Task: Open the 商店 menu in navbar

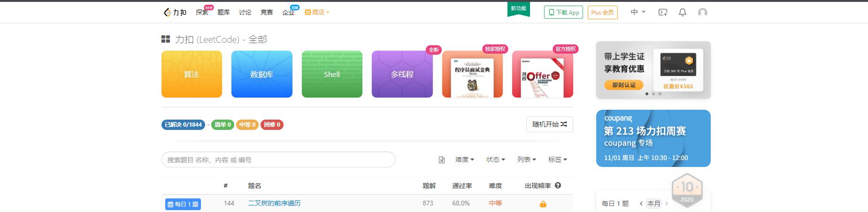Action: coord(317,12)
